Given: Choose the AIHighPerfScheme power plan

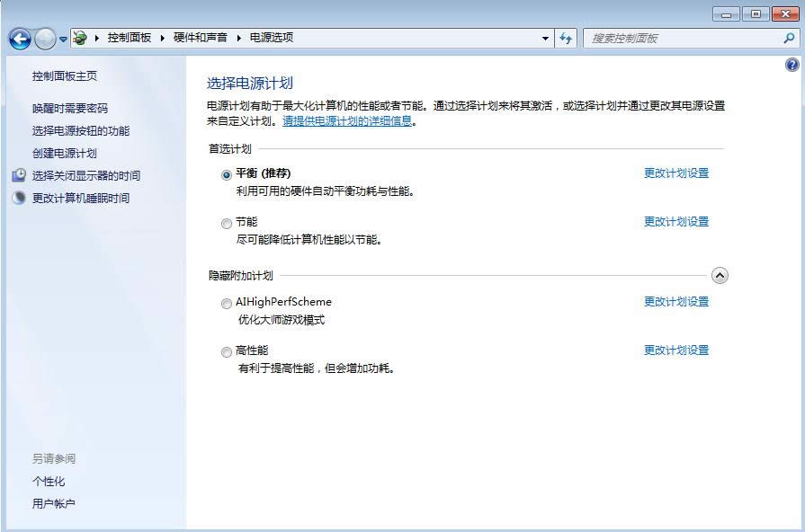Looking at the screenshot, I should click(x=226, y=303).
